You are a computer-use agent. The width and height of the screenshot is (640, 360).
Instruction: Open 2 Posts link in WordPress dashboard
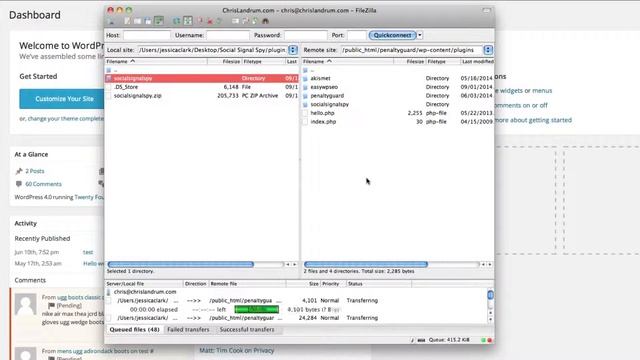(35, 171)
